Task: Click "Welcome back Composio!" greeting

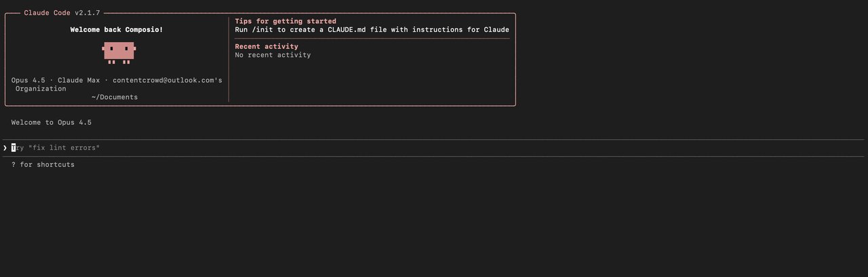Action: (116, 30)
